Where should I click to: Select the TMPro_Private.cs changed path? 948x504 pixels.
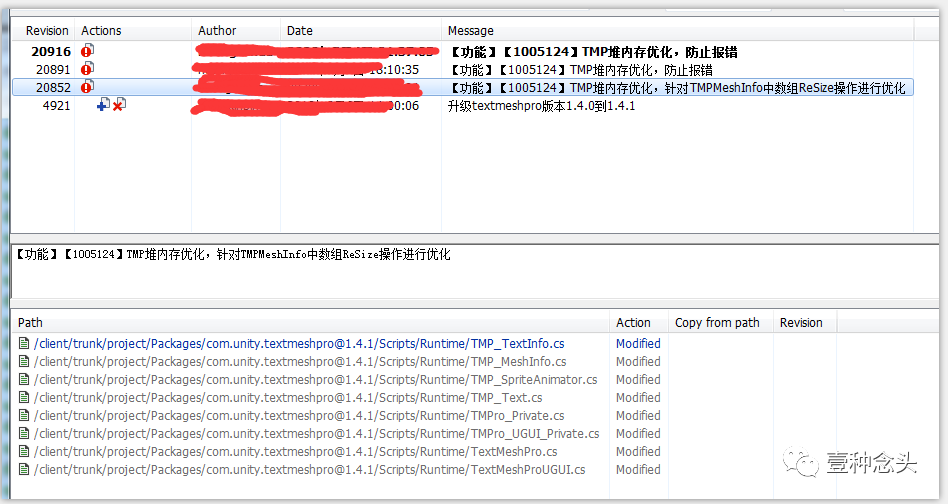point(299,415)
